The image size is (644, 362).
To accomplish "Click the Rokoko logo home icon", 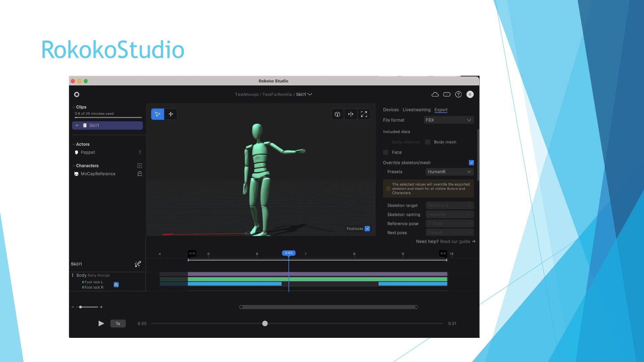I will click(77, 95).
